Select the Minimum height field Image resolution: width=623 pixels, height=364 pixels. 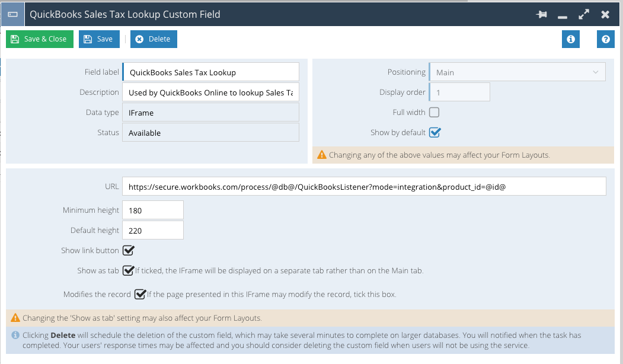[x=153, y=210]
